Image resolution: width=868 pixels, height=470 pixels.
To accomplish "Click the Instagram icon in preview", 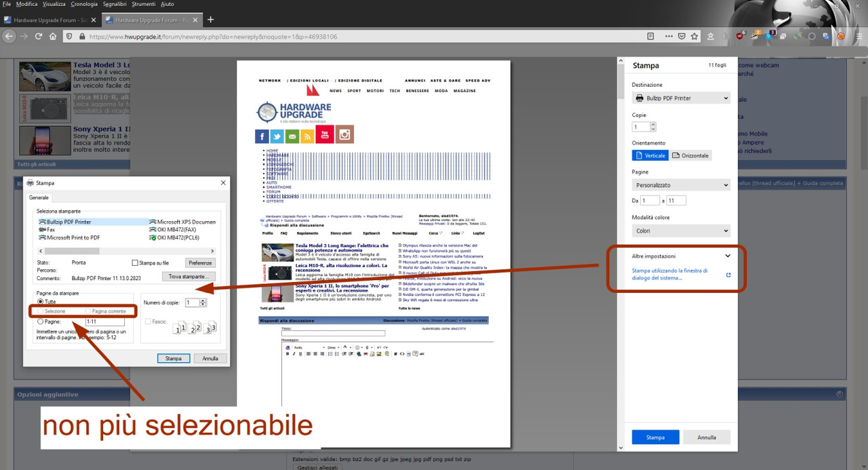I will coord(344,134).
